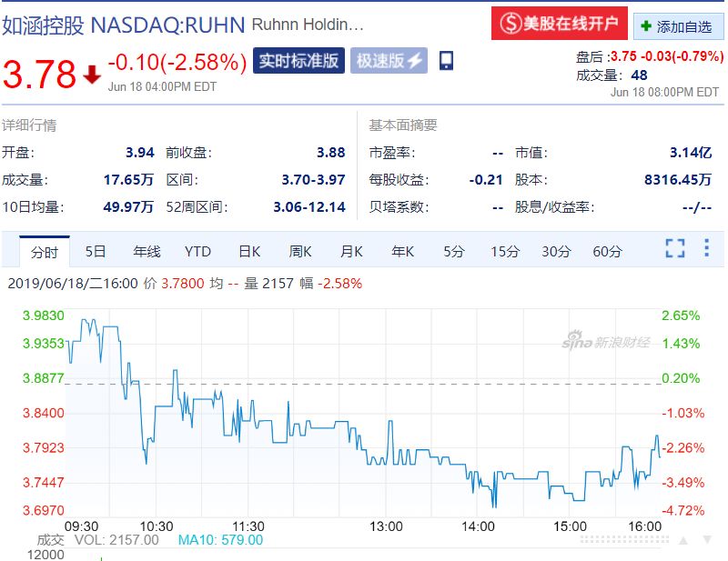Viewport: 728px width, 561px height.
Task: Click the change text -0.10(-2.58%)
Action: tap(177, 62)
